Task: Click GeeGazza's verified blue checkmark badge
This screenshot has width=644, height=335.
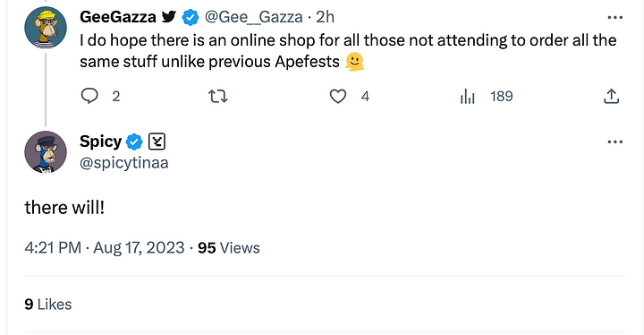Action: click(x=191, y=17)
